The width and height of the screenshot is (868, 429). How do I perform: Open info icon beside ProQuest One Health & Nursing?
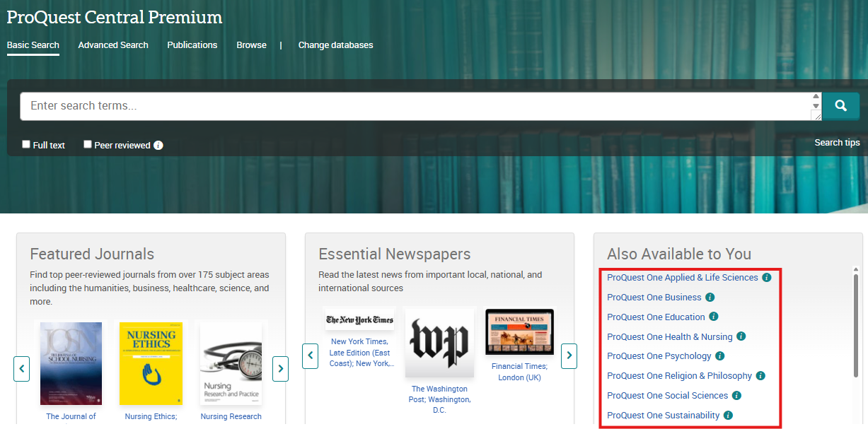pos(741,336)
